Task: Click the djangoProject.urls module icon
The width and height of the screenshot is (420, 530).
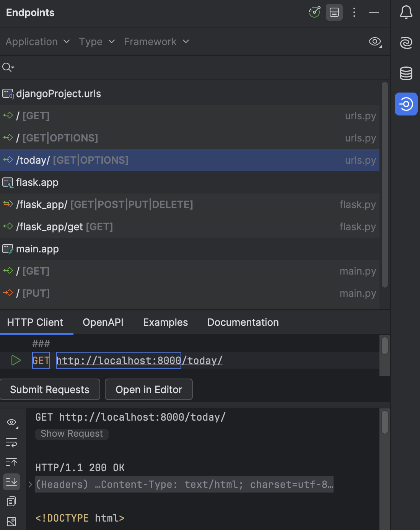Action: click(8, 94)
